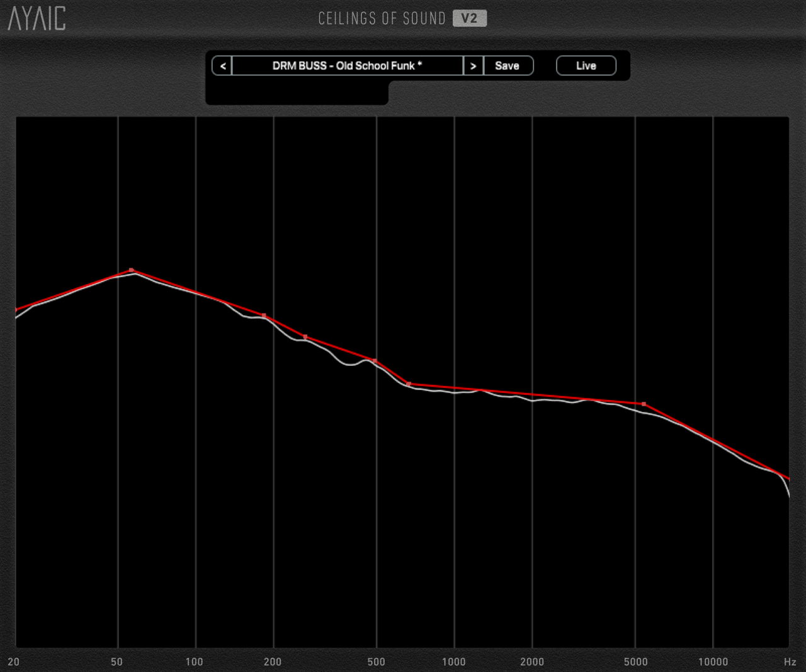
Task: Click the Ceilings of Sound title
Action: 382,18
